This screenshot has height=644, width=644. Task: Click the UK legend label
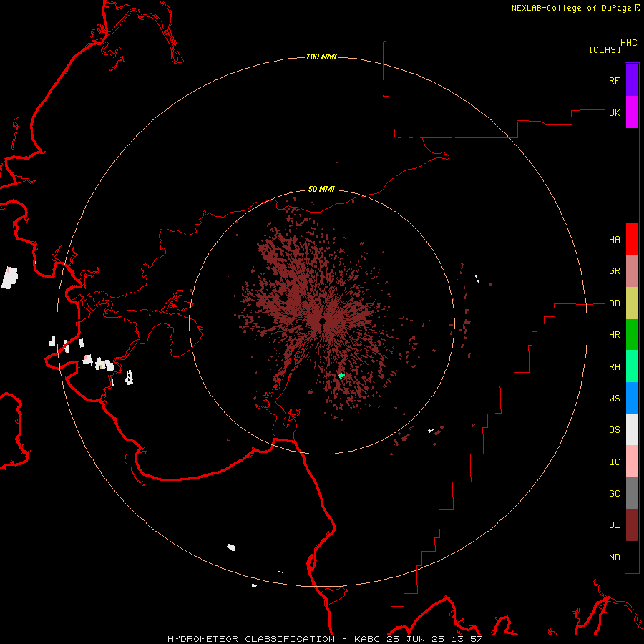coord(614,112)
